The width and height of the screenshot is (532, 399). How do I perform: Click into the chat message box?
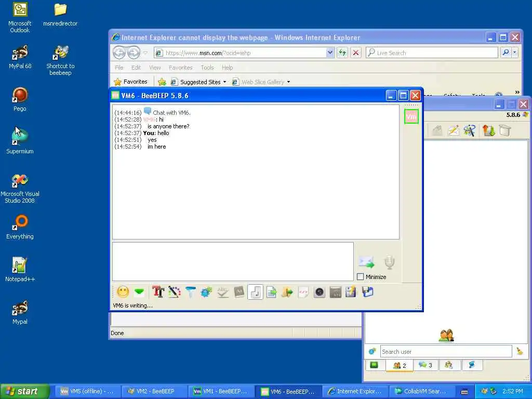(233, 262)
